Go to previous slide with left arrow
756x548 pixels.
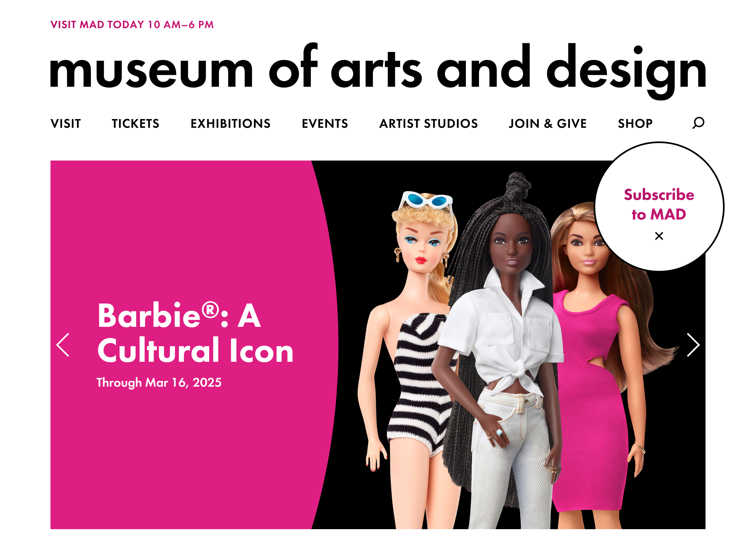click(63, 345)
